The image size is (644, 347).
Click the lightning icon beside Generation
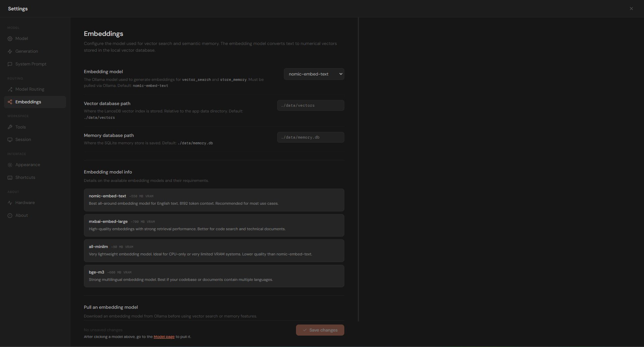click(x=10, y=51)
